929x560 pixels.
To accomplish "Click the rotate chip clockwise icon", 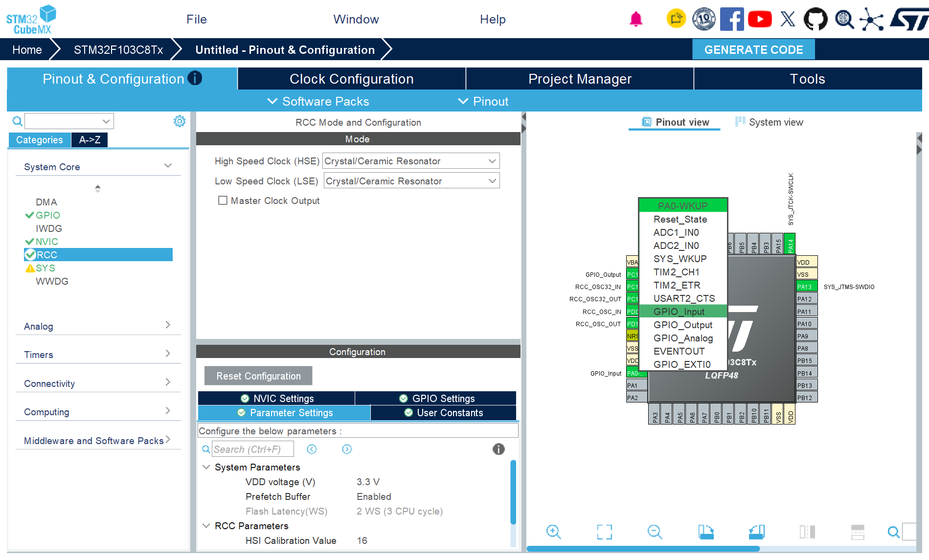I will point(706,532).
